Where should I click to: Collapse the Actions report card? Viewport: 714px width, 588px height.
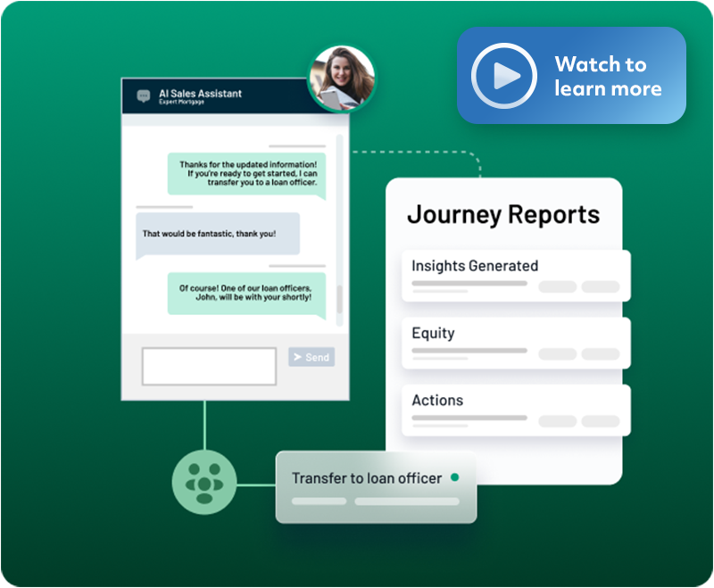coord(515,410)
